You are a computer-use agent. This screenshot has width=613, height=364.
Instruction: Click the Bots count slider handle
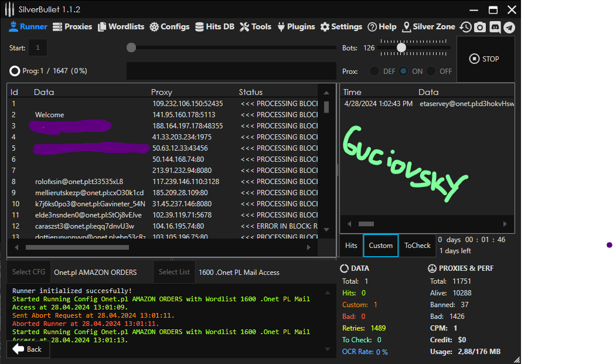pos(401,48)
